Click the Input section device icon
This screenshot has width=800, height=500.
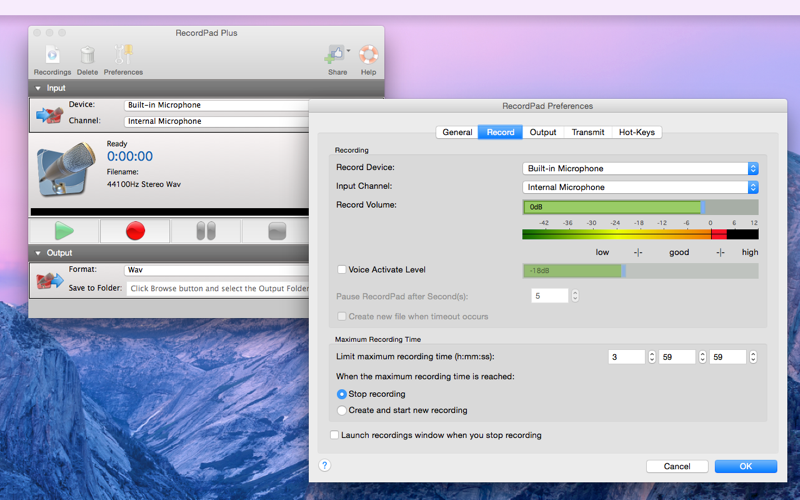point(49,114)
